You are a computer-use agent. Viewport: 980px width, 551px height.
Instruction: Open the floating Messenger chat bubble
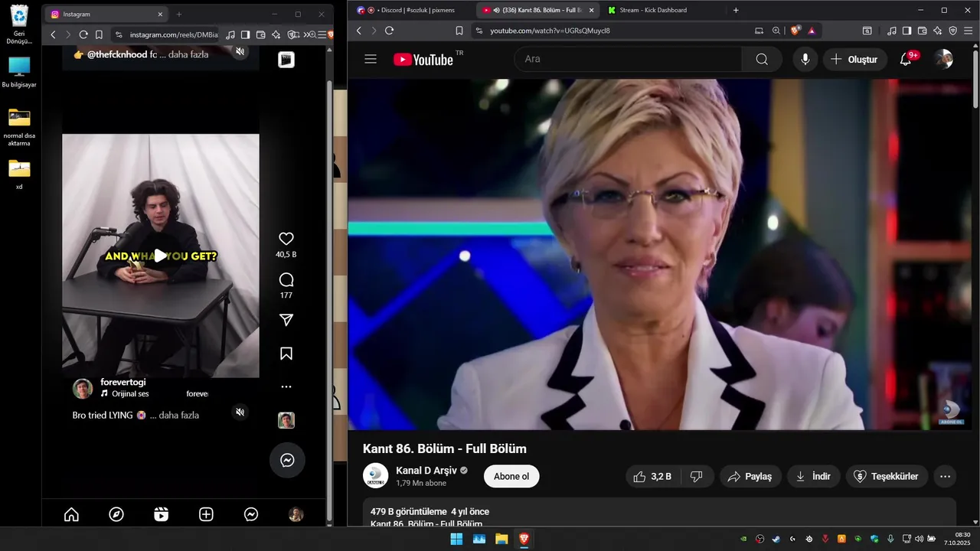(287, 460)
